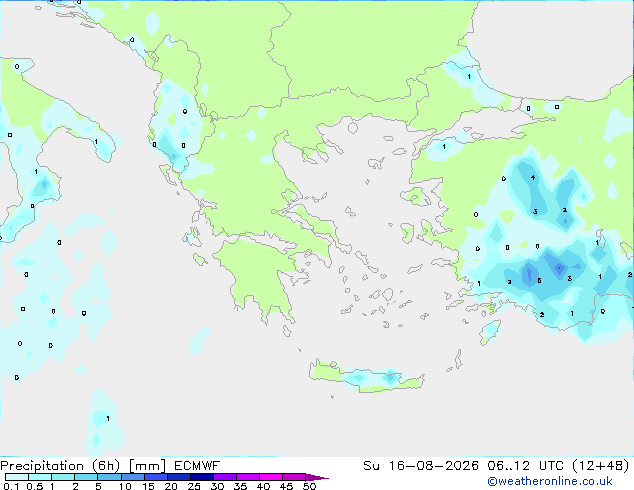
Task: Select the 5–10 mm legend swatch
Action: click(x=109, y=477)
